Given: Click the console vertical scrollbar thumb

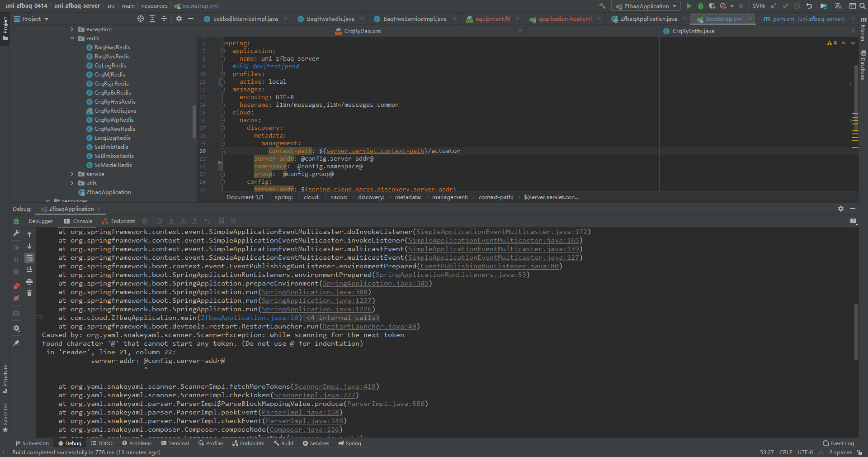Looking at the screenshot, I should click(x=856, y=332).
